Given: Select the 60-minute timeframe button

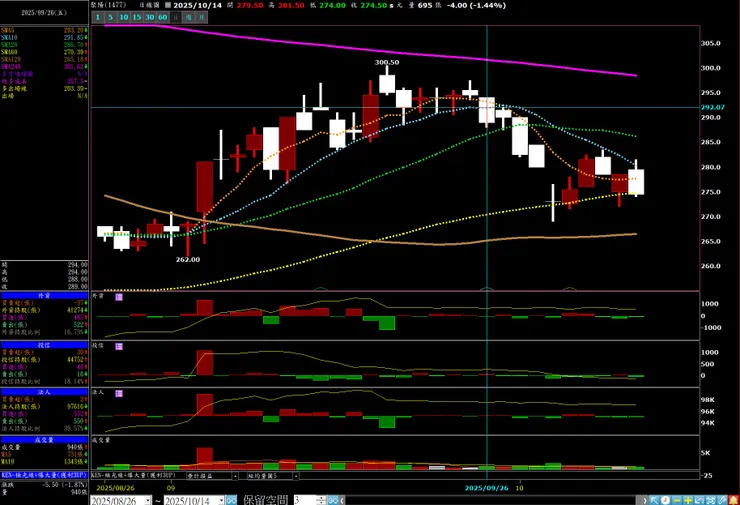Looking at the screenshot, I should (162, 17).
